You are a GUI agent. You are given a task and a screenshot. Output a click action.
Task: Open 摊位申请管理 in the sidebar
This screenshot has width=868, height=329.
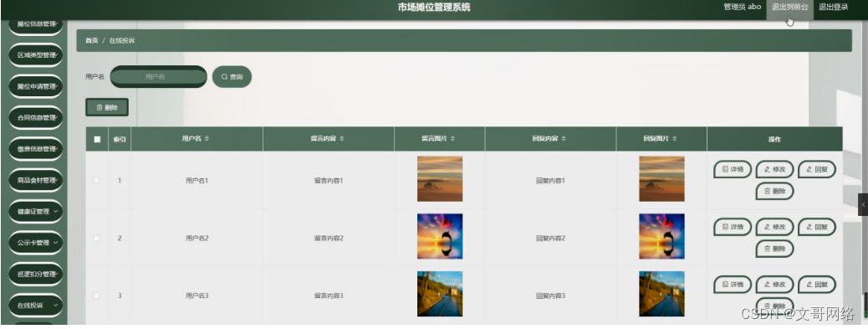tap(36, 86)
